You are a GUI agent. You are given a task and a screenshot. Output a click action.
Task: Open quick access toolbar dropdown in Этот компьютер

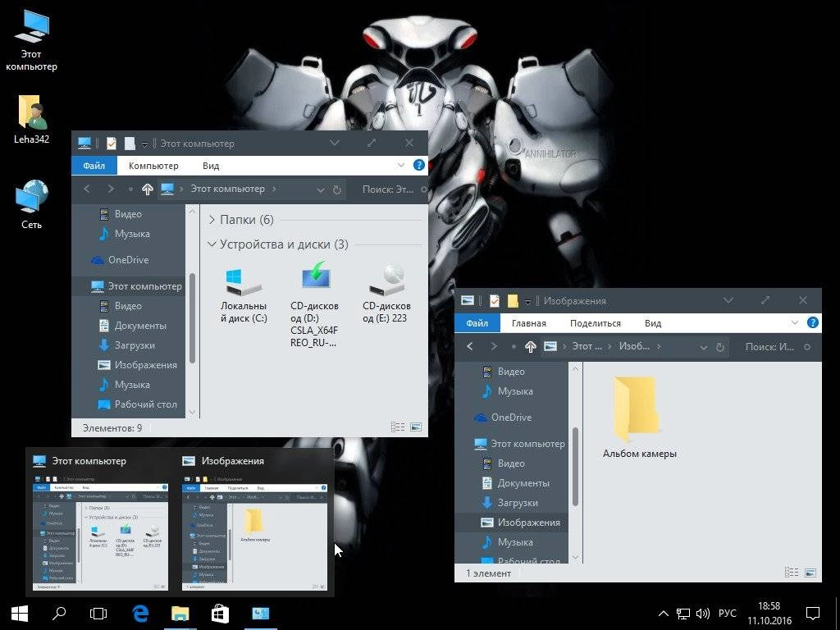[144, 144]
